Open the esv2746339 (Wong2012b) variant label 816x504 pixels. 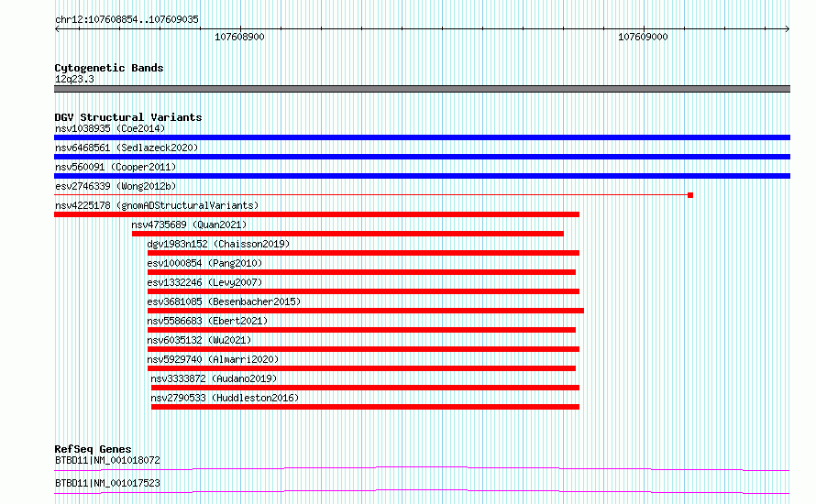tap(116, 186)
